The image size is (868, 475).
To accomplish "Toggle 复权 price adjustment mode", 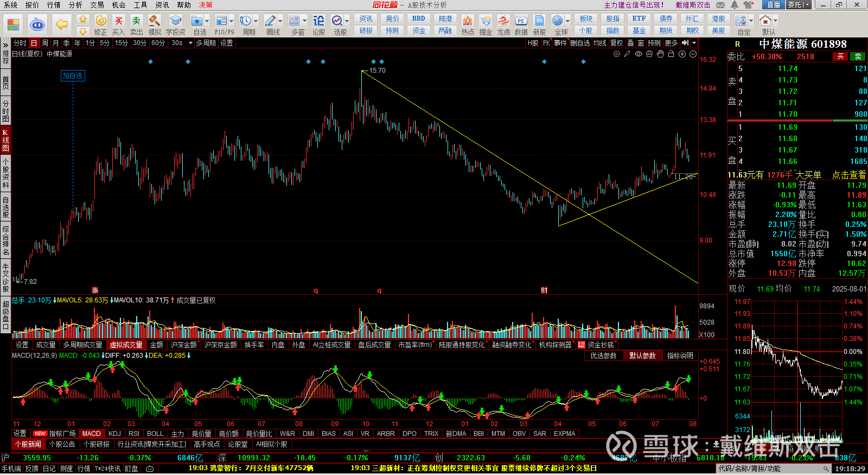I will 616,43.
